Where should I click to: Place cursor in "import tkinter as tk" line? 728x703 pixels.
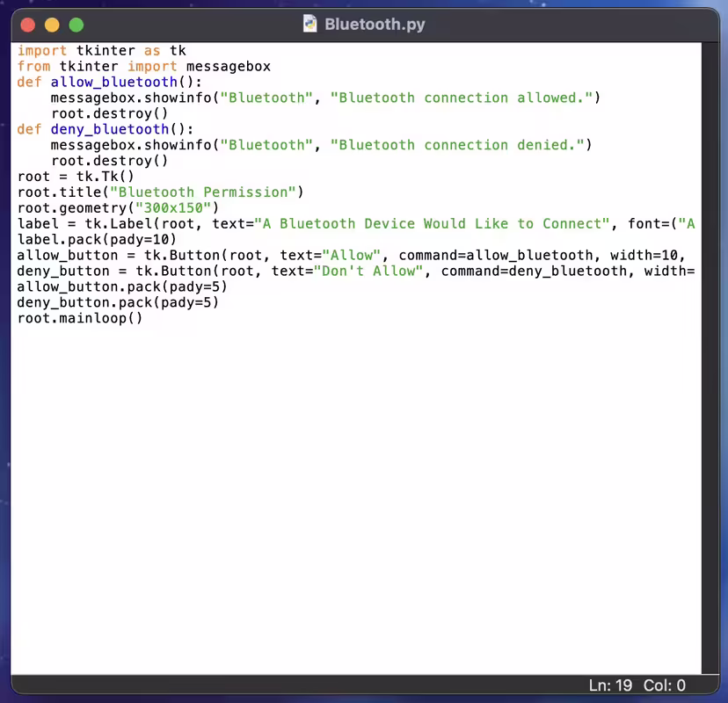(x=102, y=51)
